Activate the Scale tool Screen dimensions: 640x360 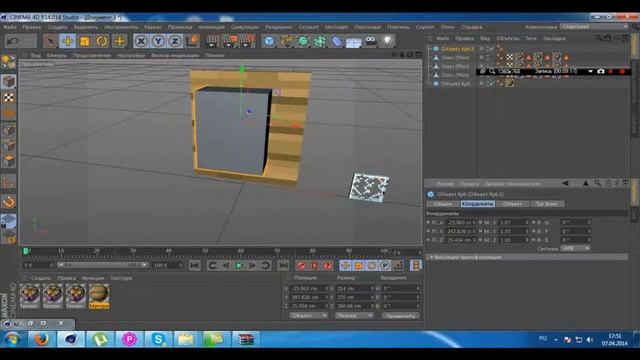pyautogui.click(x=84, y=41)
